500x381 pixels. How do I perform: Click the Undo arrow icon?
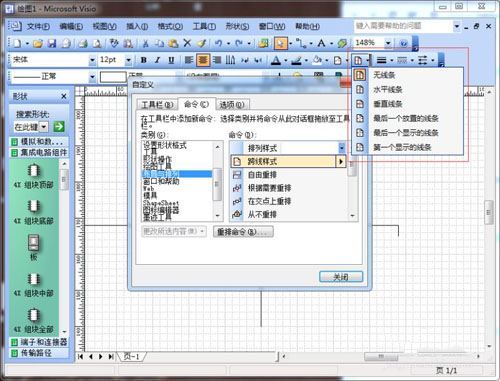(x=218, y=43)
